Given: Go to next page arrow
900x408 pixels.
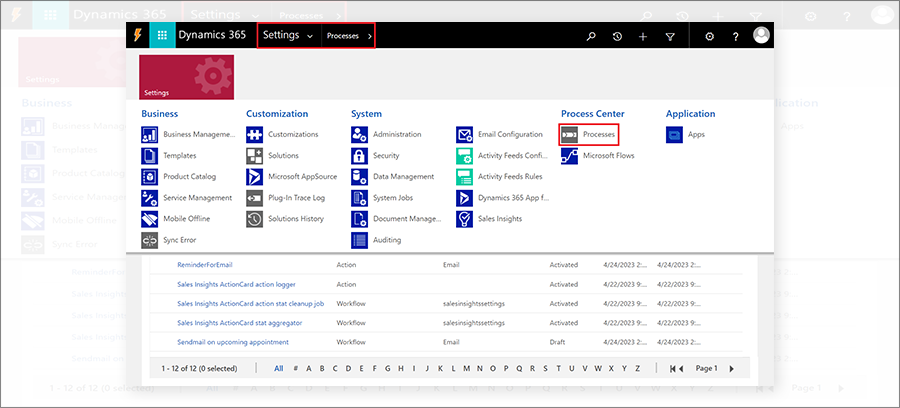Looking at the screenshot, I should click(732, 368).
